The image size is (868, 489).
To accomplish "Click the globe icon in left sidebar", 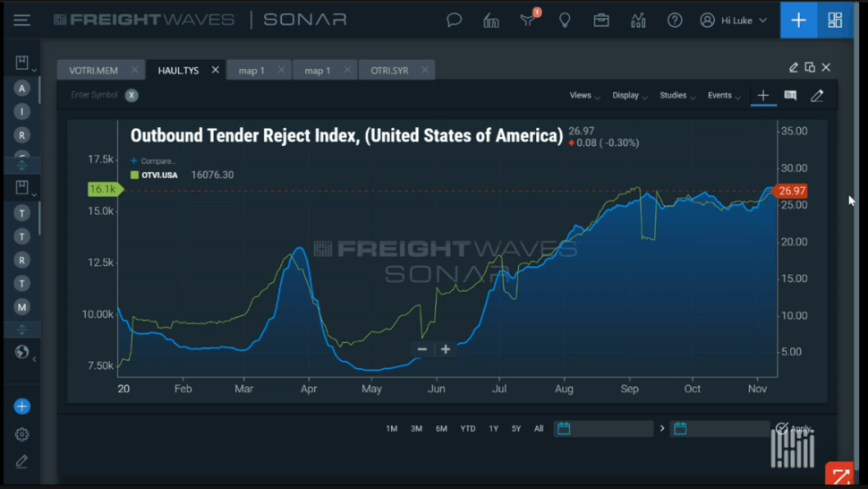I will point(21,352).
